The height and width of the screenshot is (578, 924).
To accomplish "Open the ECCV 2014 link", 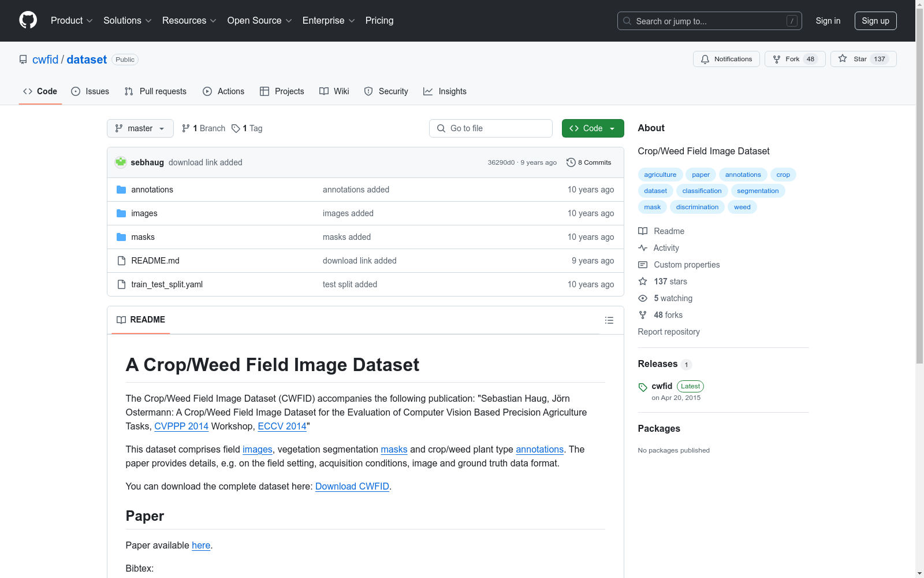I will point(282,426).
